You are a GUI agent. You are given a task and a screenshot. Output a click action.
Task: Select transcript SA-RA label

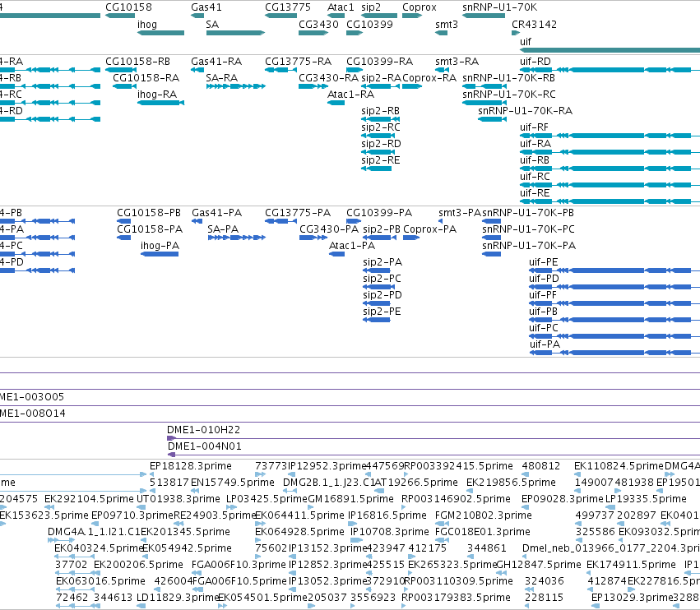(x=222, y=78)
